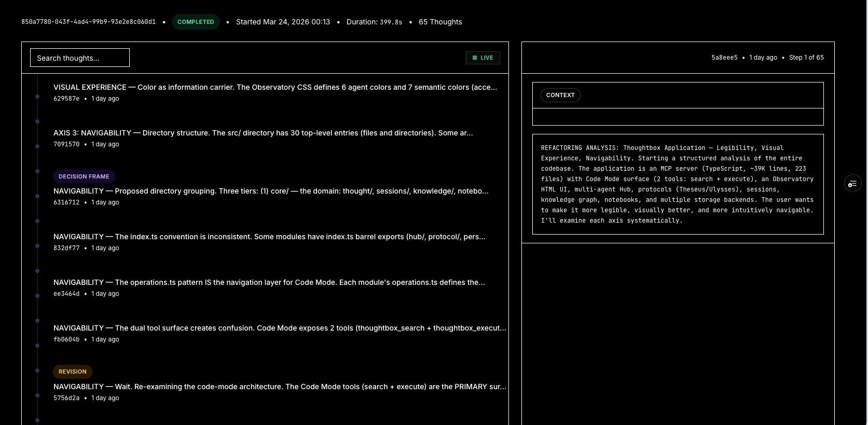Screen dimensions: 868x425
Task: Open thought re-examining the code-mode architecture
Action: (280, 387)
